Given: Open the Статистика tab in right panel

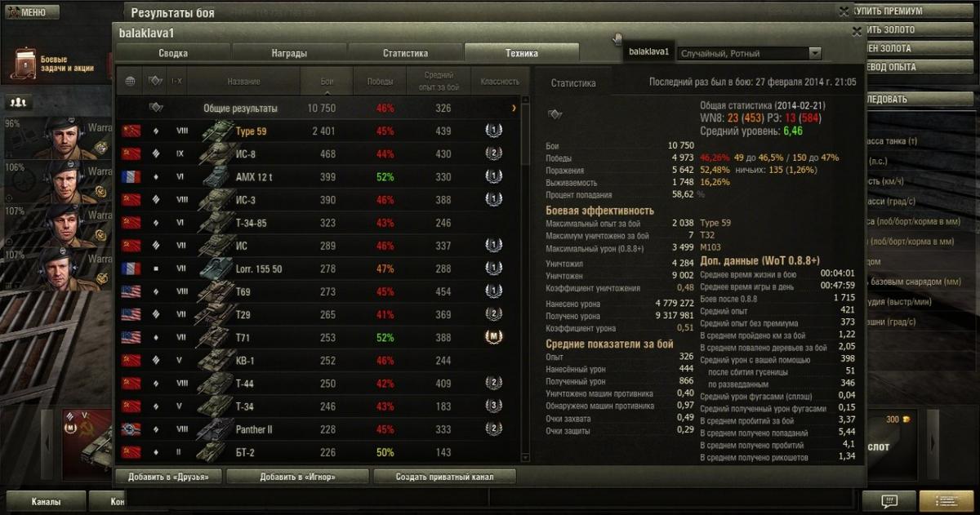Looking at the screenshot, I should [x=573, y=83].
